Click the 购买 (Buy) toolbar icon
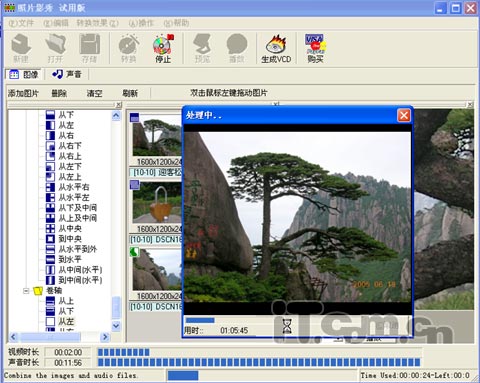 (315, 48)
